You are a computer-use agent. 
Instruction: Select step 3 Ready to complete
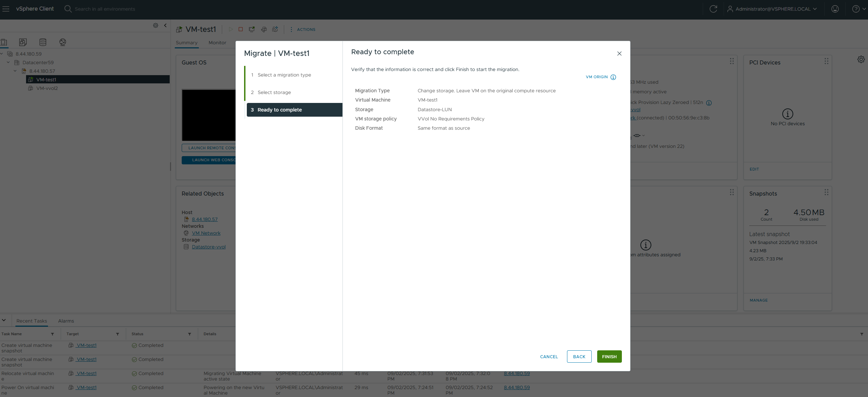click(x=294, y=110)
